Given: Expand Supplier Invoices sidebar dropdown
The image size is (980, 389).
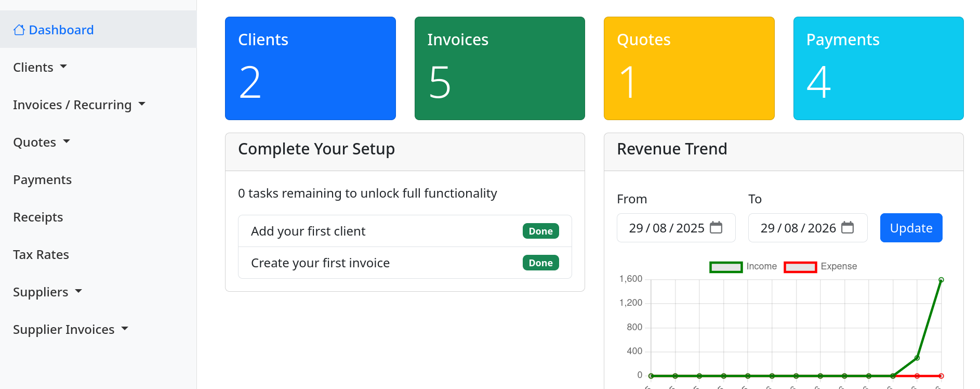Looking at the screenshot, I should [71, 329].
